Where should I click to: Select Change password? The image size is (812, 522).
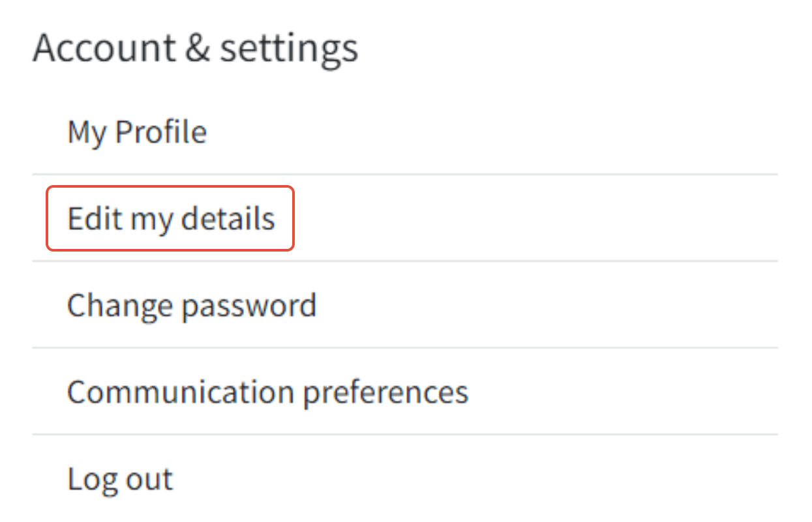point(192,305)
